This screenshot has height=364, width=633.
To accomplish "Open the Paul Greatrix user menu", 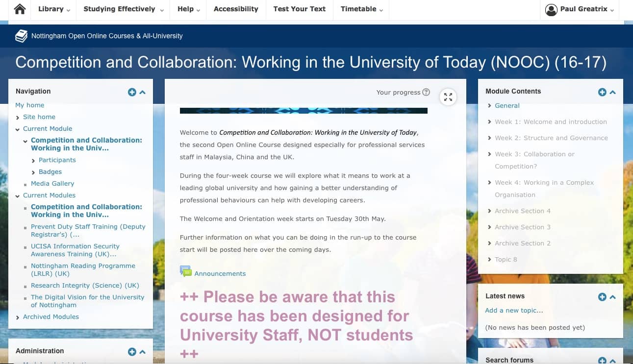I will pos(580,9).
